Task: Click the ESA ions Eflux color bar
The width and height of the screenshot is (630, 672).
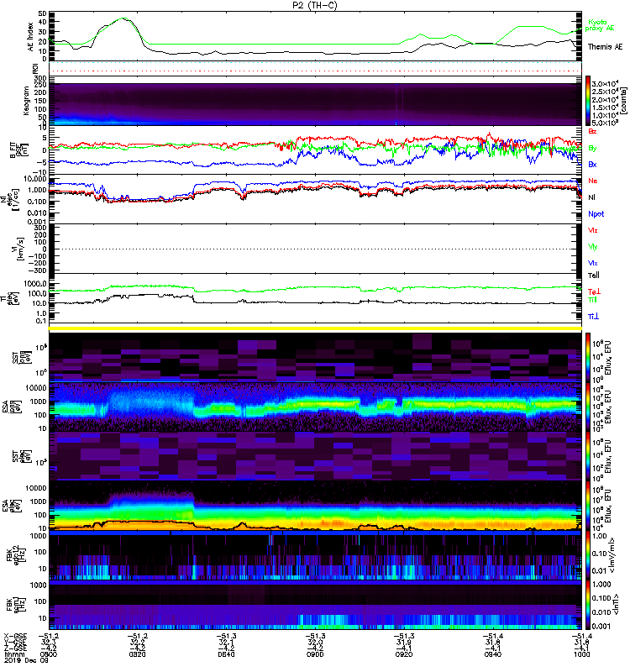Action: coord(588,407)
